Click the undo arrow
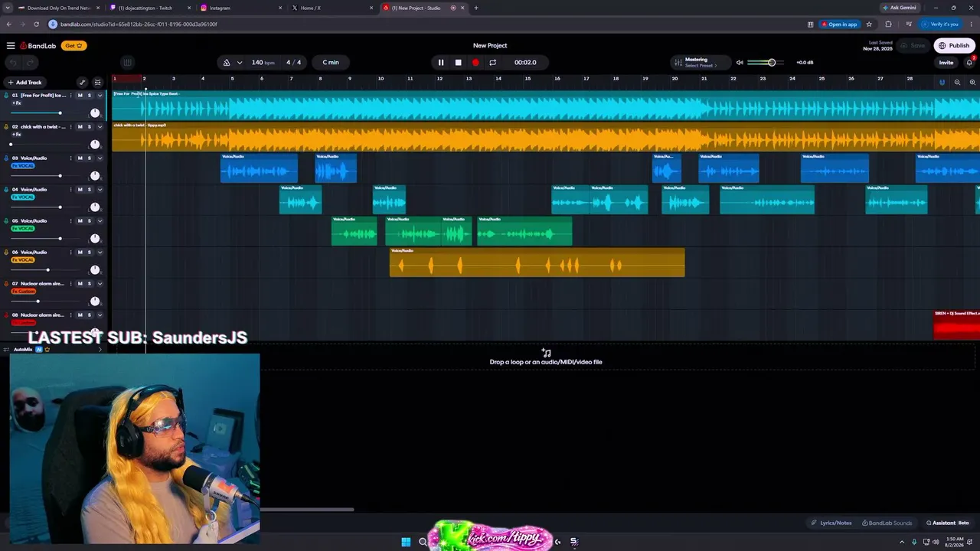This screenshot has height=551, width=980. pos(13,63)
